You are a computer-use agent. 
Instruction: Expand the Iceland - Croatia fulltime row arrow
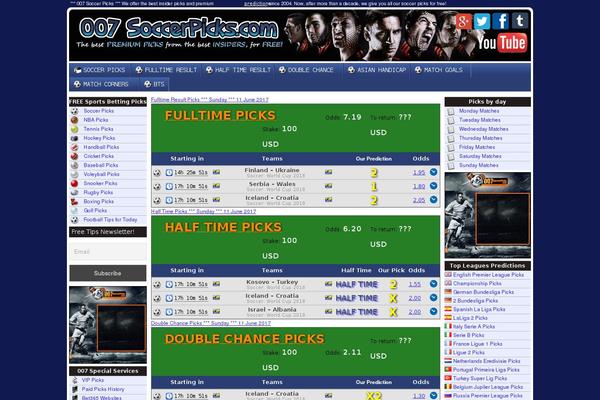click(433, 200)
